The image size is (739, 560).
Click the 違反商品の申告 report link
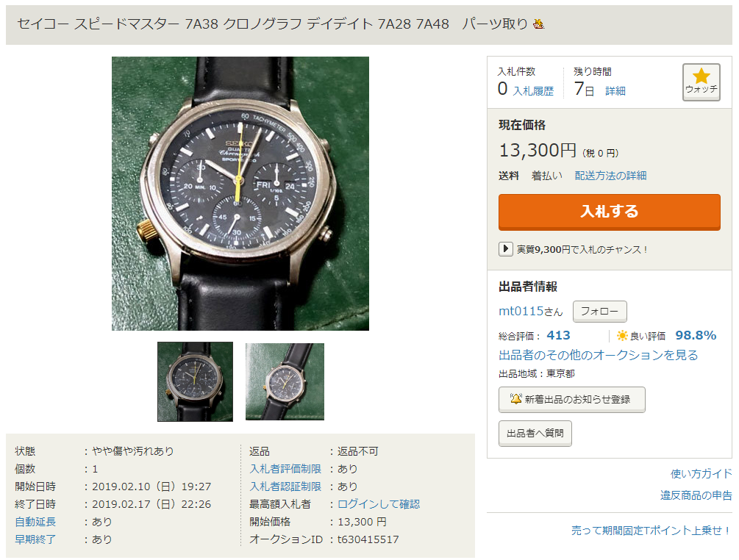click(x=696, y=495)
